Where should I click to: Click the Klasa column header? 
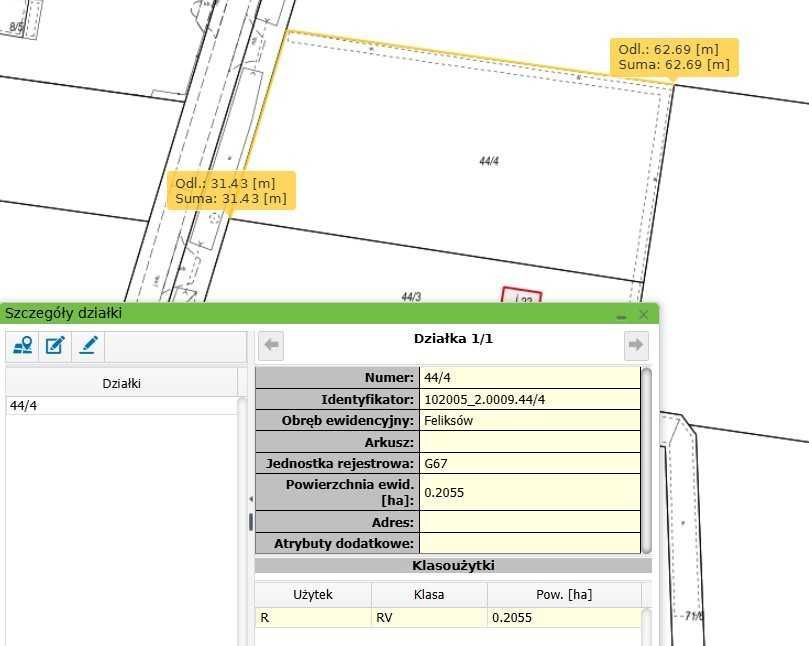tap(429, 594)
